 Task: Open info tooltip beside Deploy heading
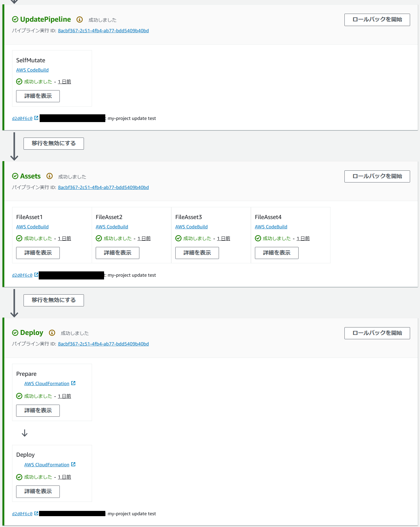[51, 333]
